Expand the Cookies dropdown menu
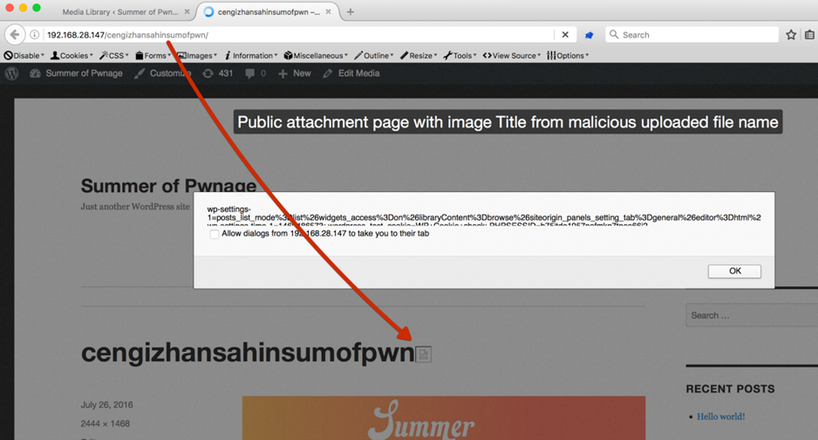Viewport: 818px width, 440px height. (72, 55)
